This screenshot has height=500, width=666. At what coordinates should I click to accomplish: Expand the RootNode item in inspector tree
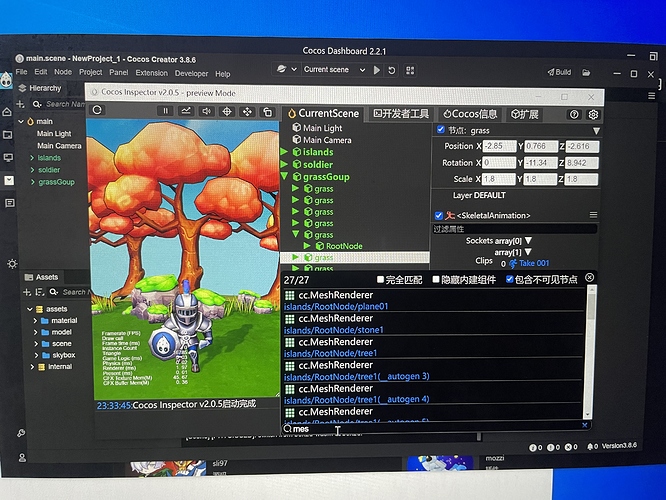(307, 246)
